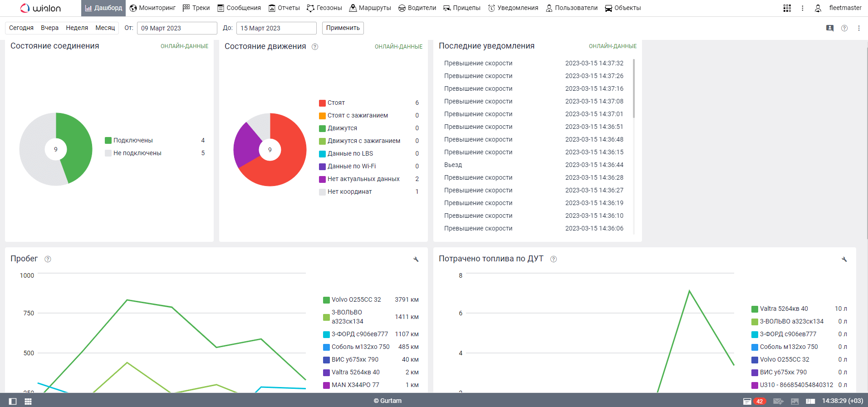Viewport: 868px width, 407px height.
Task: Open wrench settings of Пробег panel
Action: click(416, 260)
